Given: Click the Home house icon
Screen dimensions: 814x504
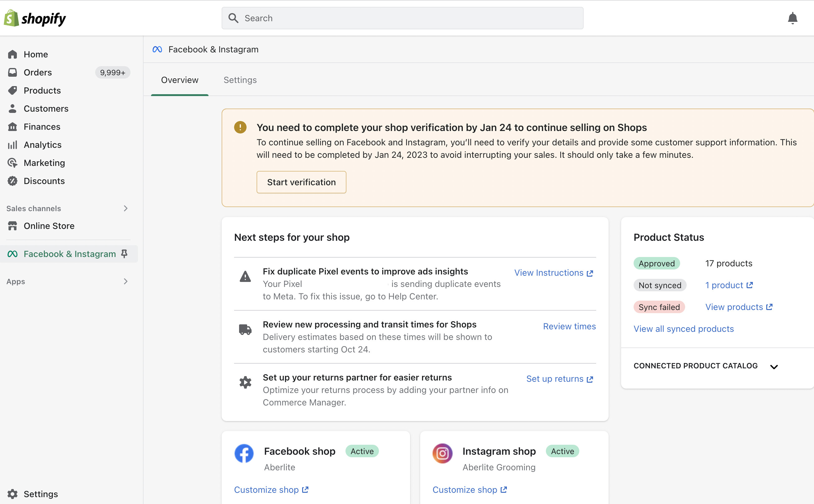Looking at the screenshot, I should [12, 54].
